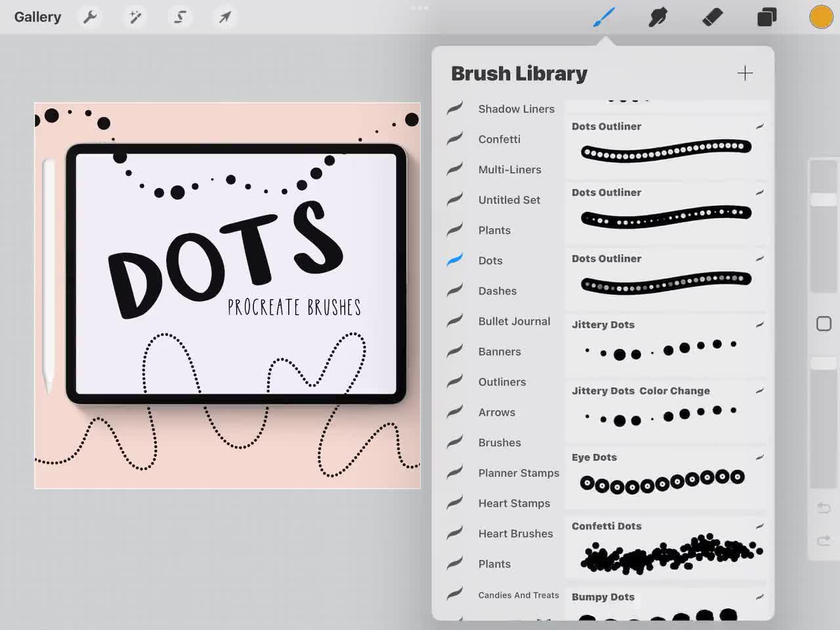Viewport: 840px width, 630px height.
Task: Tap the Outliners brush set icon
Action: (455, 381)
